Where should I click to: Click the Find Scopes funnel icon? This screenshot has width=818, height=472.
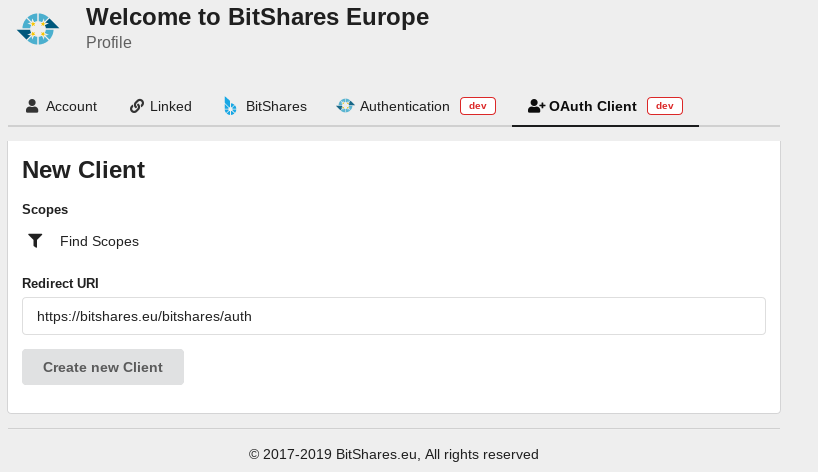tap(35, 241)
